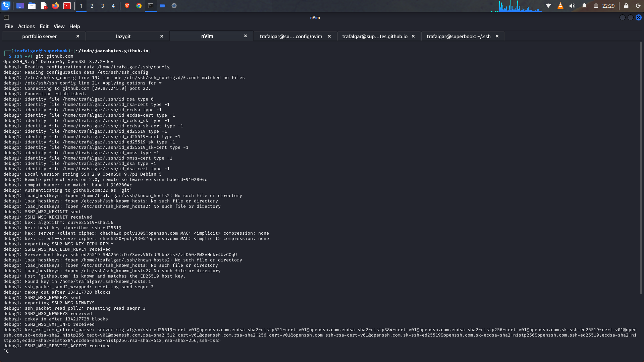Image resolution: width=644 pixels, height=362 pixels.
Task: Switch to Chrome browser window
Action: [x=139, y=6]
